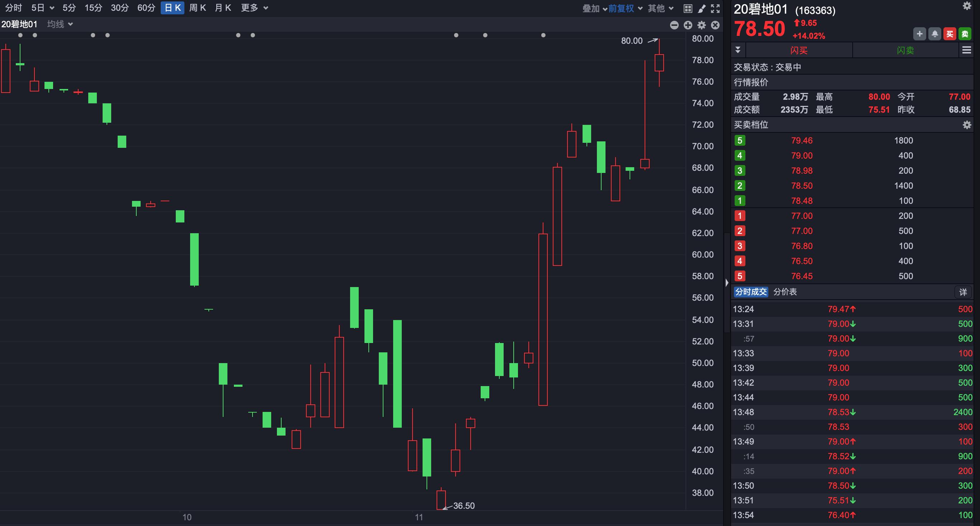Open chart settings gear icon
Screen dimensions: 980x526
tap(702, 25)
